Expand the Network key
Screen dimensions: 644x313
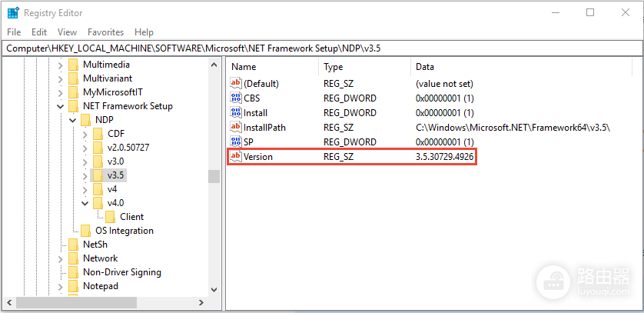(x=61, y=258)
